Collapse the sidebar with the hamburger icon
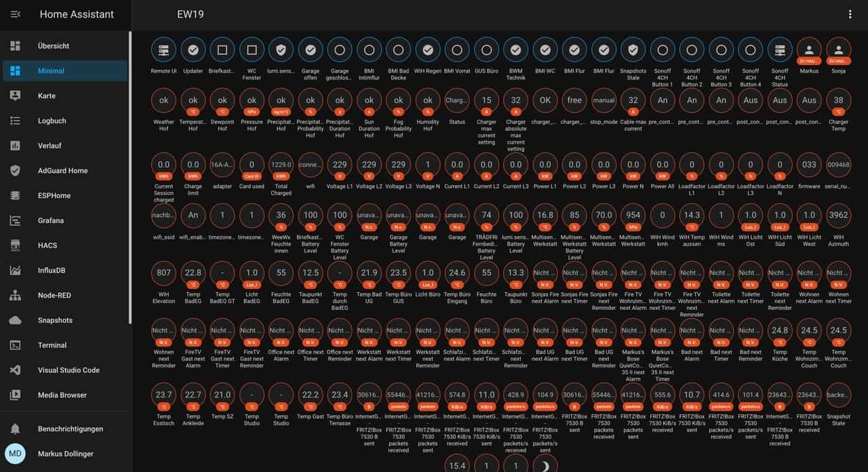 [x=15, y=14]
